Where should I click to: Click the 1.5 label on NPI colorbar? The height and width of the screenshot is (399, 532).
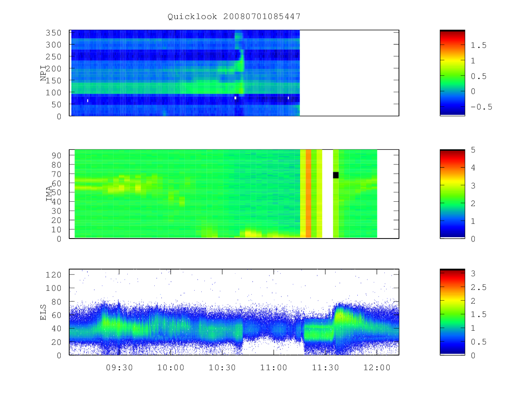point(479,45)
